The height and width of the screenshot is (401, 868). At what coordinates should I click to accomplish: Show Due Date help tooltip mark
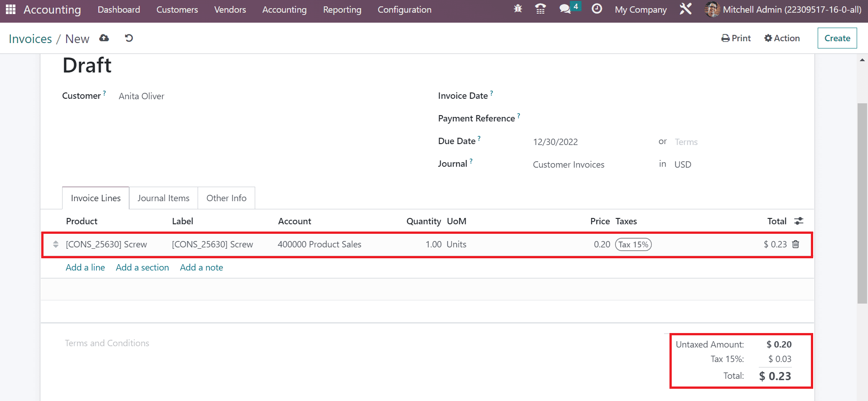(x=479, y=138)
